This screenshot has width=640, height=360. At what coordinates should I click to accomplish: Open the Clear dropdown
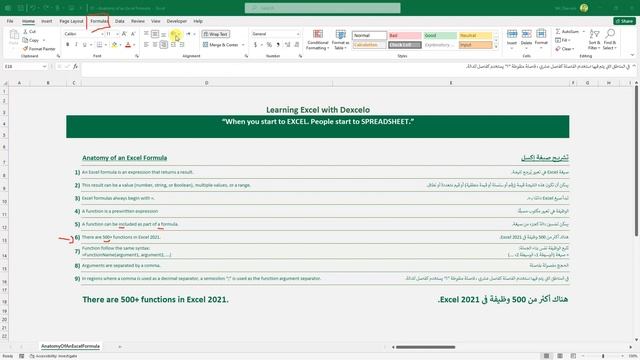coord(564,49)
